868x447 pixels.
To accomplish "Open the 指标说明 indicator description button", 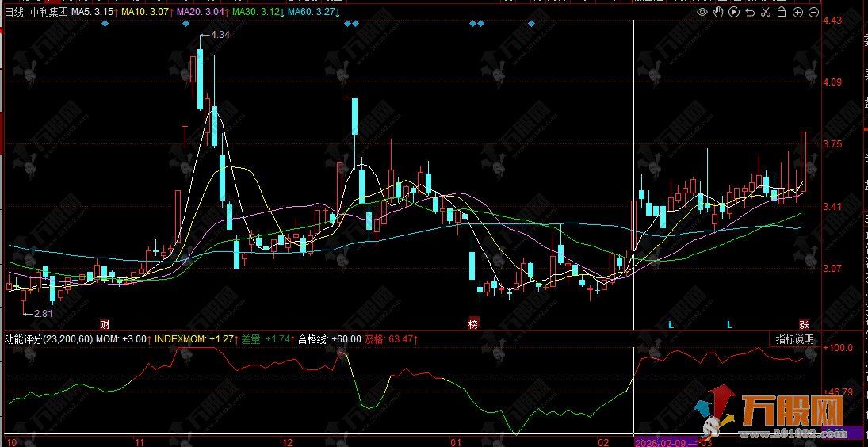I will pos(794,339).
